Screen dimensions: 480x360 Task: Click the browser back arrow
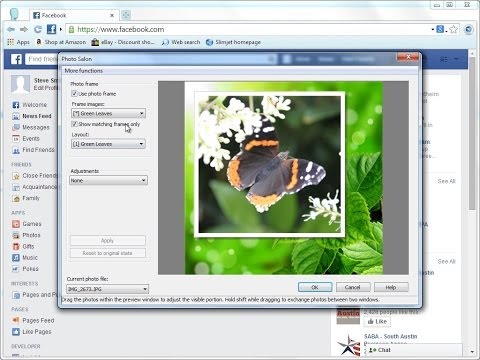[x=11, y=30]
